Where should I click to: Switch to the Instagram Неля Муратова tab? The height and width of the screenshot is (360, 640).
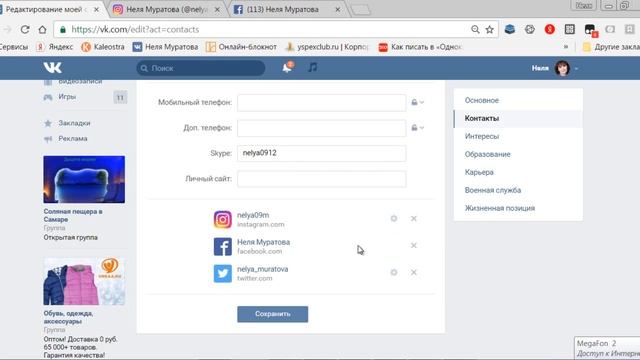pyautogui.click(x=167, y=9)
